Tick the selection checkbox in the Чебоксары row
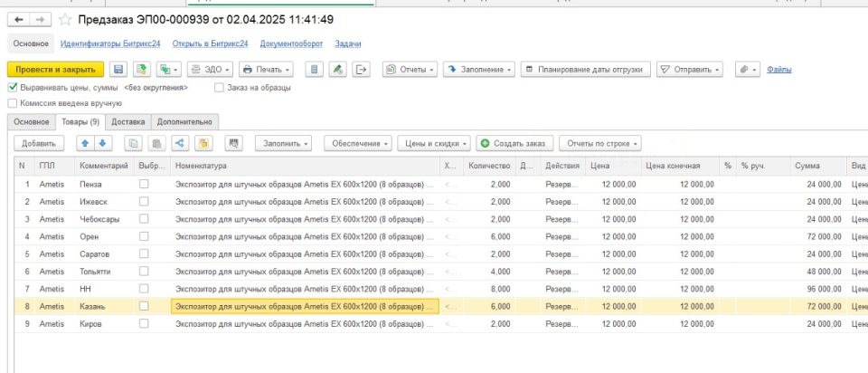Image resolution: width=868 pixels, height=373 pixels. tap(144, 219)
